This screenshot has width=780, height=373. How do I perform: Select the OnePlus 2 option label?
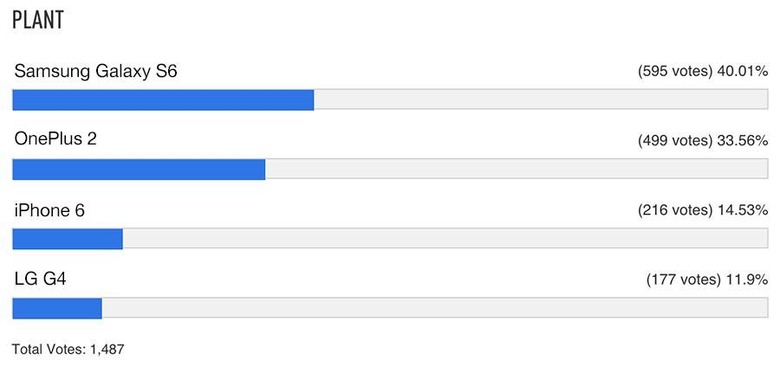(x=55, y=139)
